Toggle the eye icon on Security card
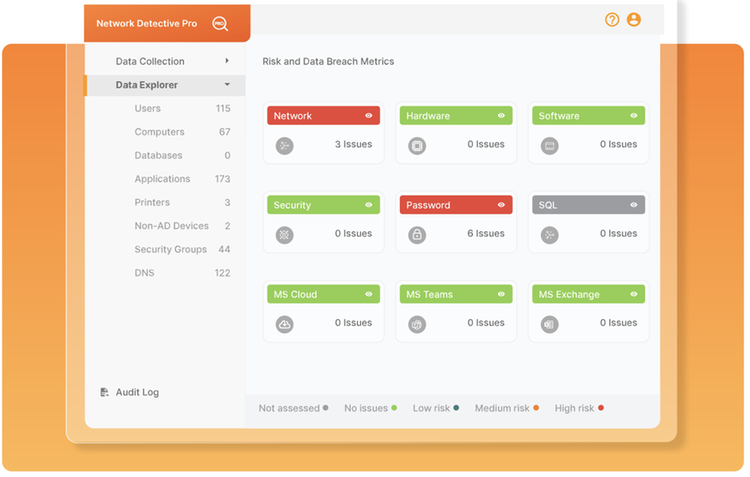The width and height of the screenshot is (750, 477). point(369,205)
